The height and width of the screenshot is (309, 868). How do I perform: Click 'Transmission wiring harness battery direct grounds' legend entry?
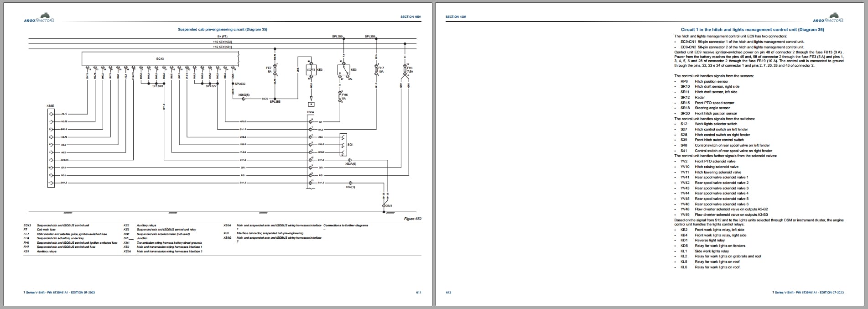point(162,243)
